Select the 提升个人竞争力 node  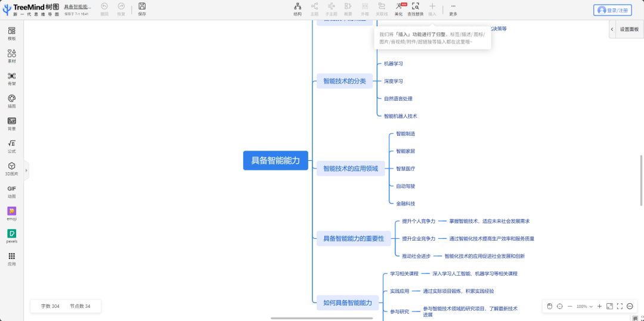[x=419, y=221]
